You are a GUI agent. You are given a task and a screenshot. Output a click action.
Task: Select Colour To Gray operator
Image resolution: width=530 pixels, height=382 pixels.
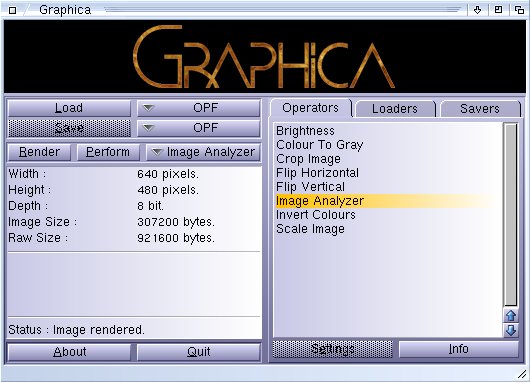388,145
